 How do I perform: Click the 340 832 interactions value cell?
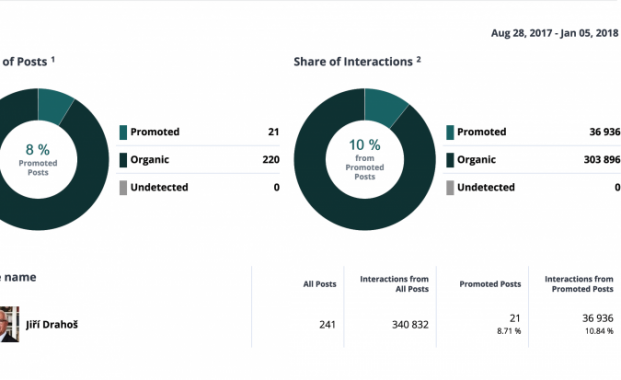point(410,325)
